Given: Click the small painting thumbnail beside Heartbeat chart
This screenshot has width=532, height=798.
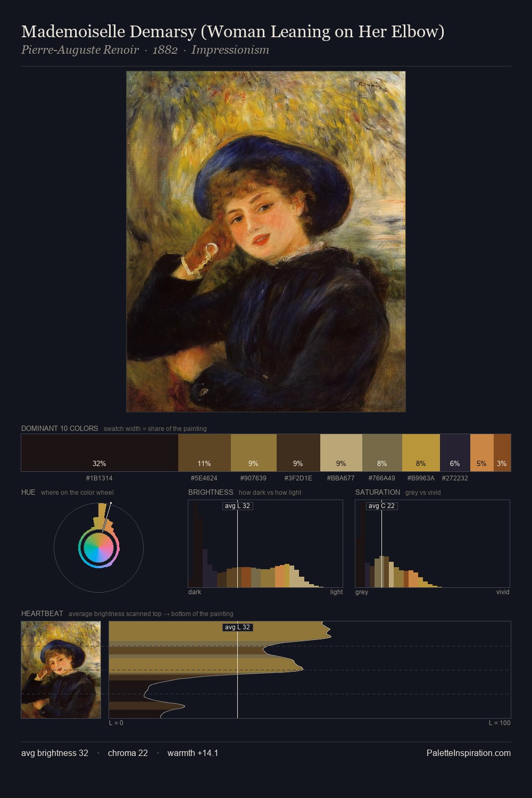Looking at the screenshot, I should click(61, 670).
